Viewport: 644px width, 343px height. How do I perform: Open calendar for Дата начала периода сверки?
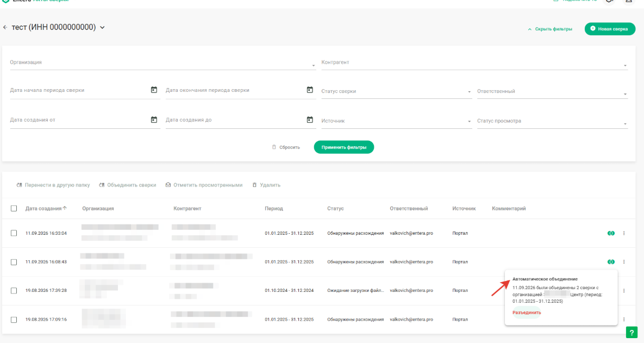pyautogui.click(x=154, y=90)
